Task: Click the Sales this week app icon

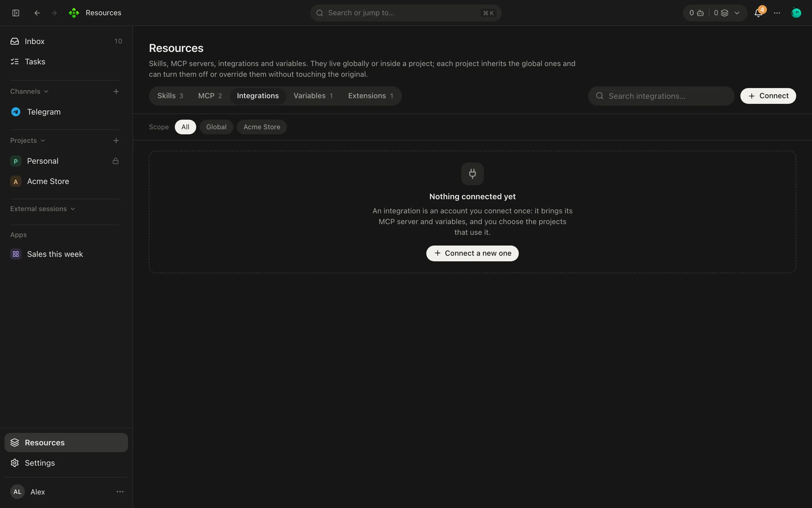Action: point(16,254)
